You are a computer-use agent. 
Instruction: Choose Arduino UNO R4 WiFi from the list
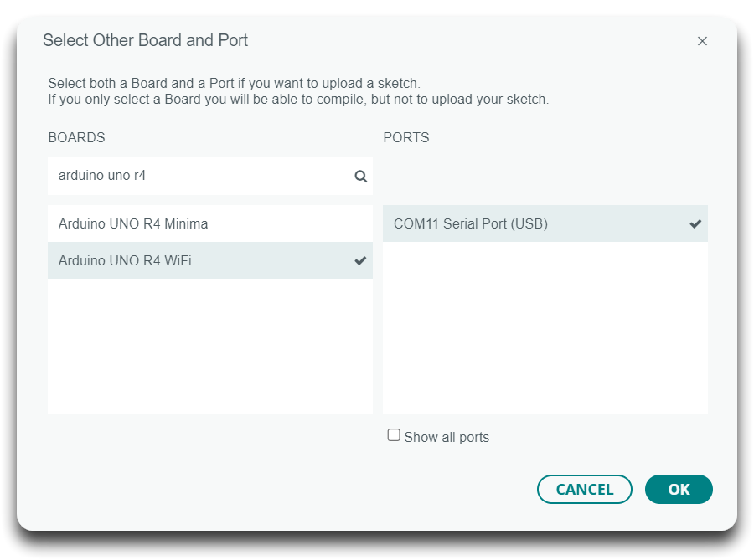pyautogui.click(x=210, y=260)
